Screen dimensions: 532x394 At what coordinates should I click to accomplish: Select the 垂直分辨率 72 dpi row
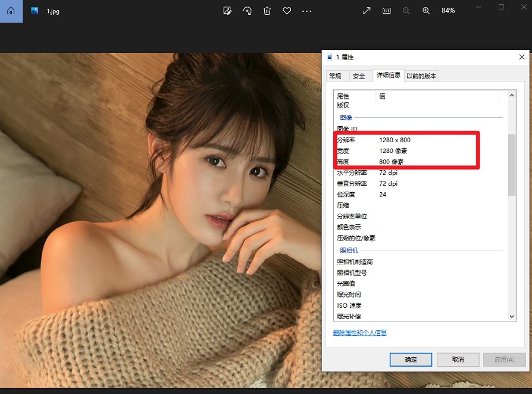coord(420,183)
